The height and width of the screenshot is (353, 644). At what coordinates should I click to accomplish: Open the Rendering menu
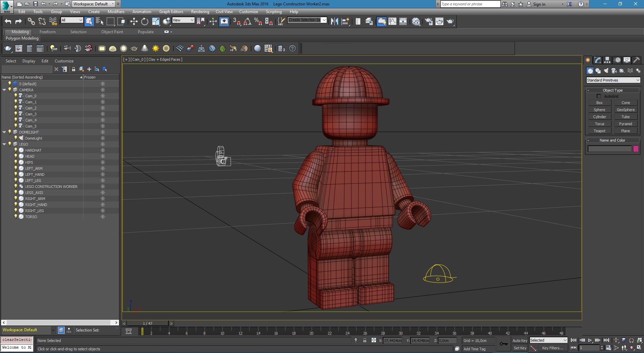point(200,12)
